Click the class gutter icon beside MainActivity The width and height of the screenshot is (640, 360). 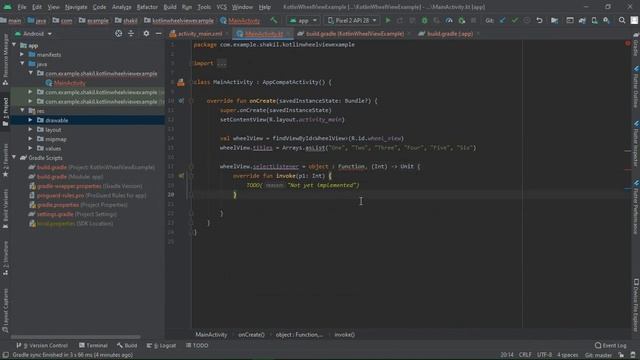pyautogui.click(x=181, y=82)
